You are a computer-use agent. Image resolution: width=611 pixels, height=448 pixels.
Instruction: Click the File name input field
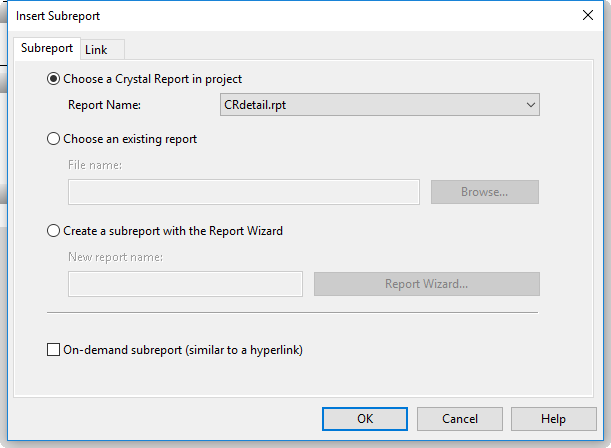tap(244, 192)
